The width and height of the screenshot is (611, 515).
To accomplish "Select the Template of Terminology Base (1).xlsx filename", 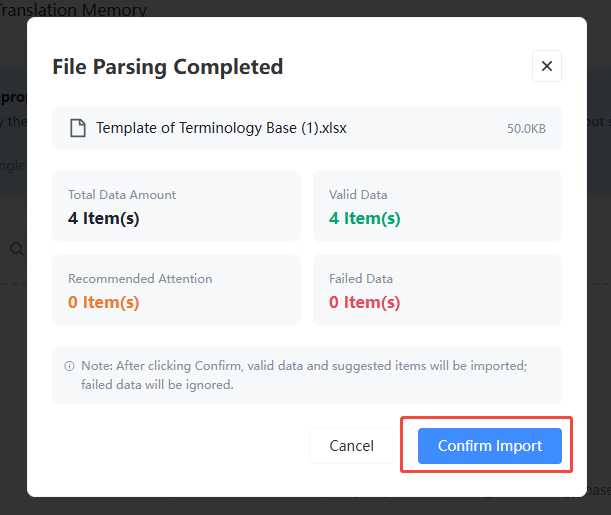I will tap(221, 128).
